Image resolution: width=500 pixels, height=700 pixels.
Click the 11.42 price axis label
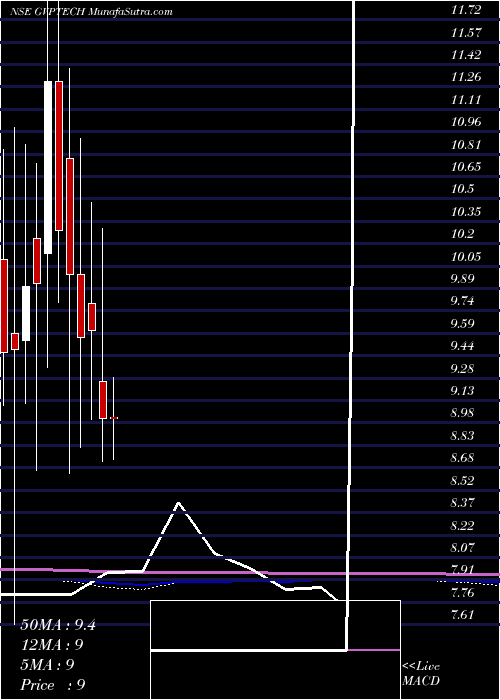pos(466,55)
